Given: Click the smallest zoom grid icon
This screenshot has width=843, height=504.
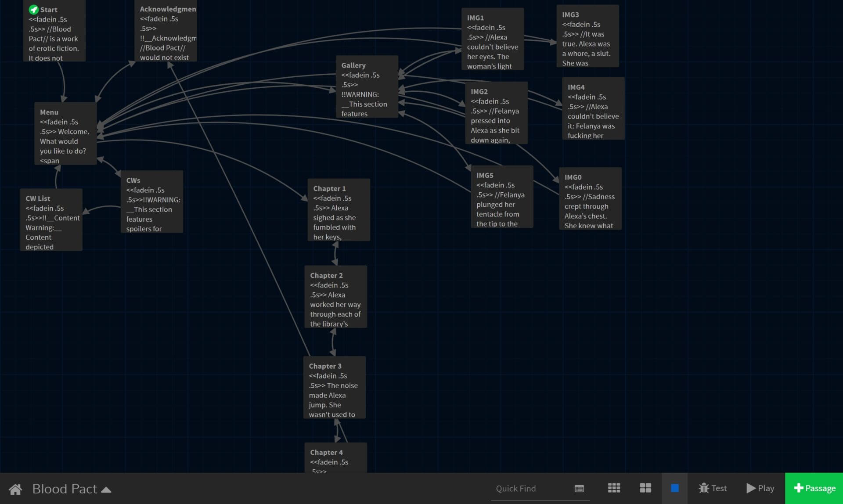Looking at the screenshot, I should click(x=613, y=488).
